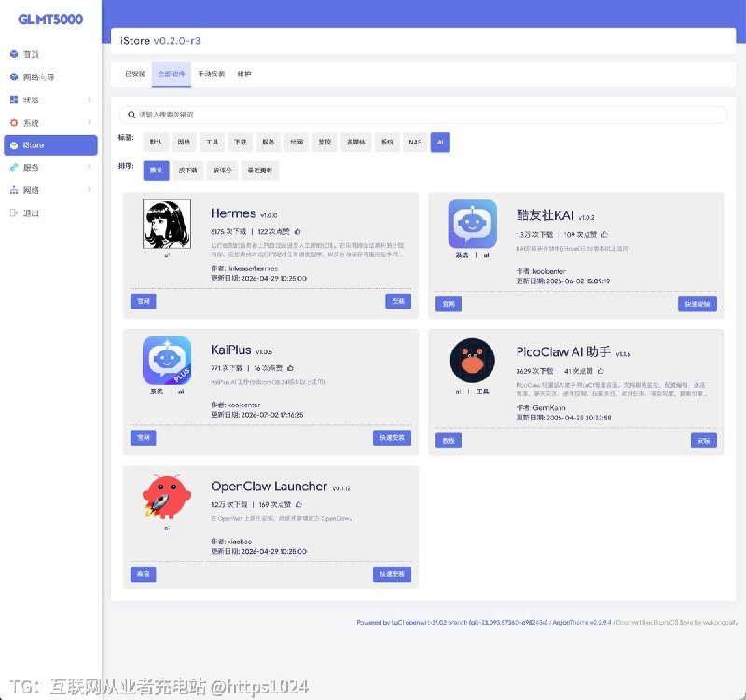Viewport: 746px width, 700px height.
Task: Switch to the 已安装 tab
Action: (135, 75)
